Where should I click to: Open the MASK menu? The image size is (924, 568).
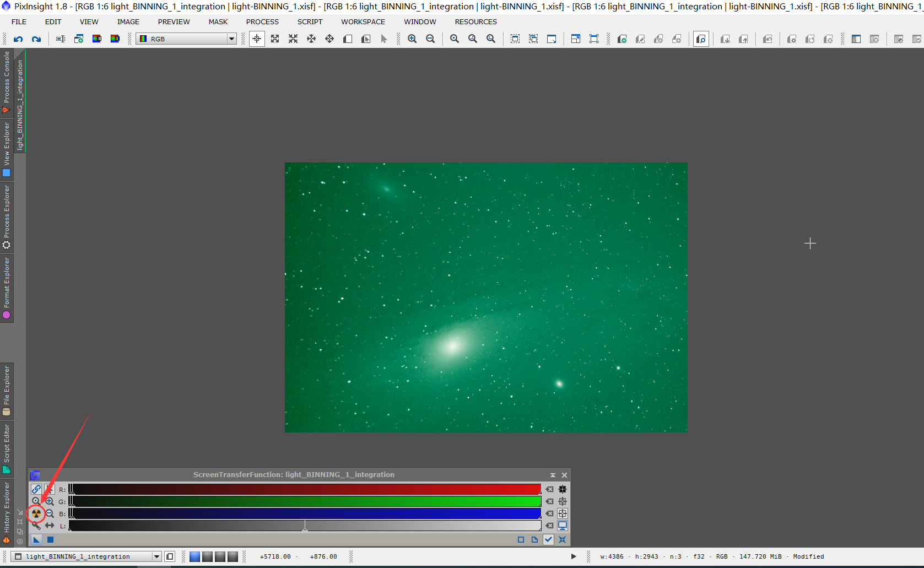[x=218, y=21]
